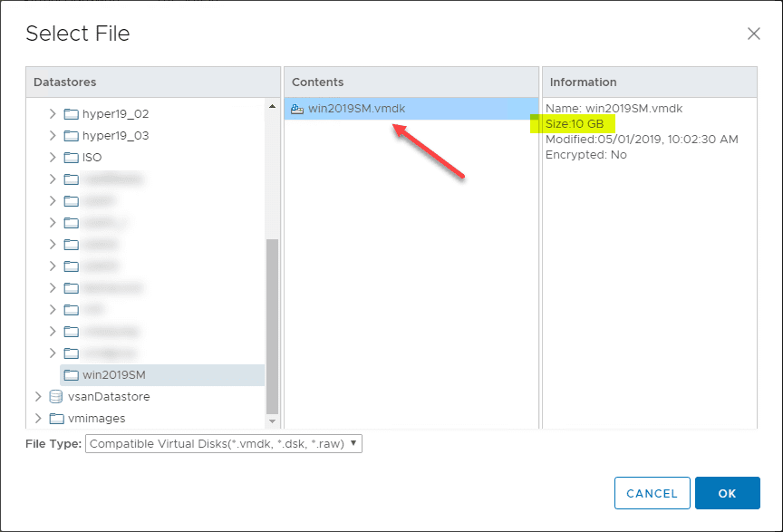This screenshot has height=532, width=783.
Task: Expand the vmimages tree node
Action: point(38,418)
